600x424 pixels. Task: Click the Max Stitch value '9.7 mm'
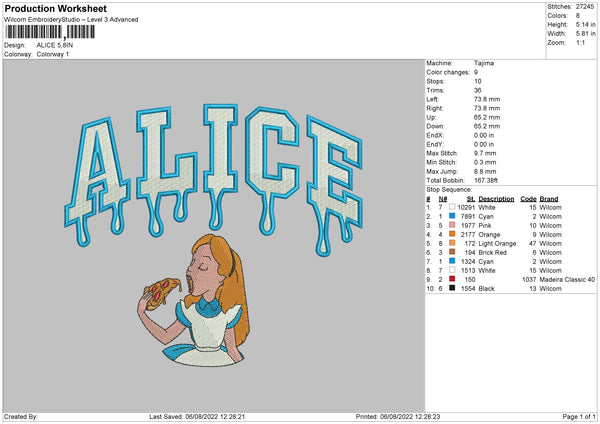[x=485, y=153]
